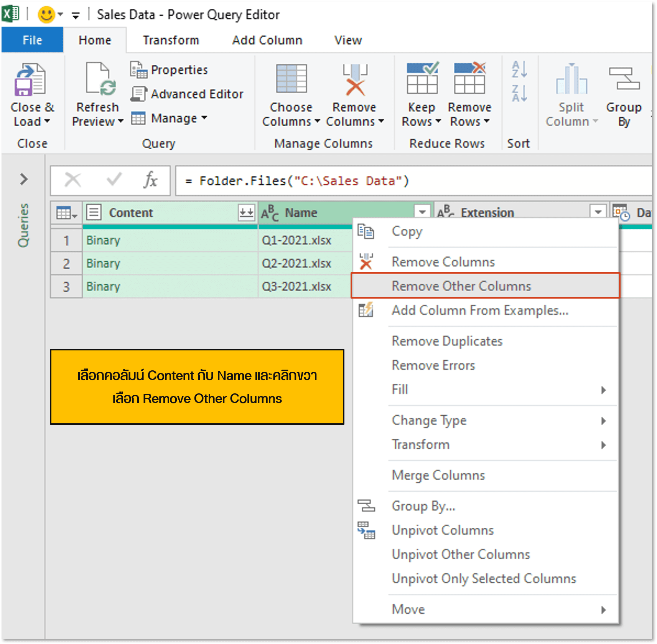Select Remove Other Columns from context menu
Image resolution: width=657 pixels, height=644 pixels.
click(461, 286)
